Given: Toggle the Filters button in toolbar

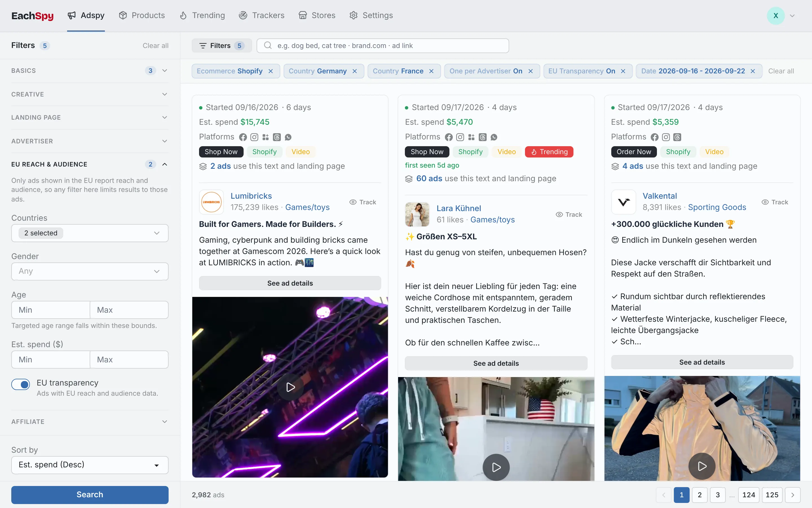Looking at the screenshot, I should pos(221,46).
